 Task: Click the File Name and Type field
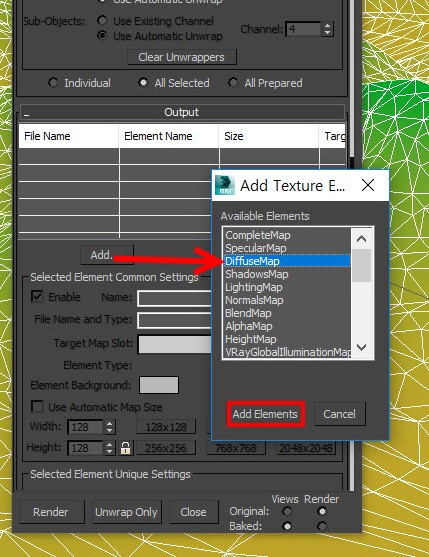[x=175, y=320]
